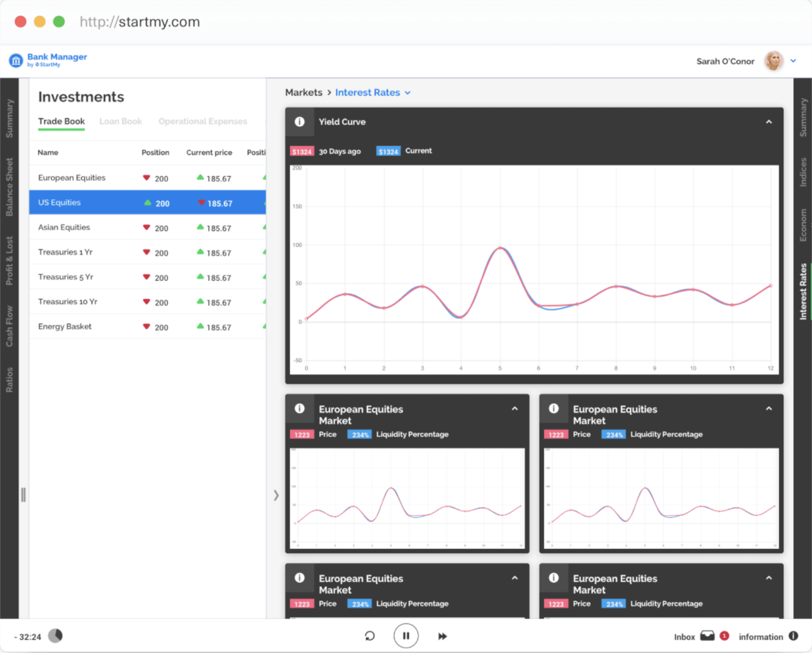Toggle Price legend on upper-left market card
Image resolution: width=812 pixels, height=653 pixels.
click(x=302, y=434)
